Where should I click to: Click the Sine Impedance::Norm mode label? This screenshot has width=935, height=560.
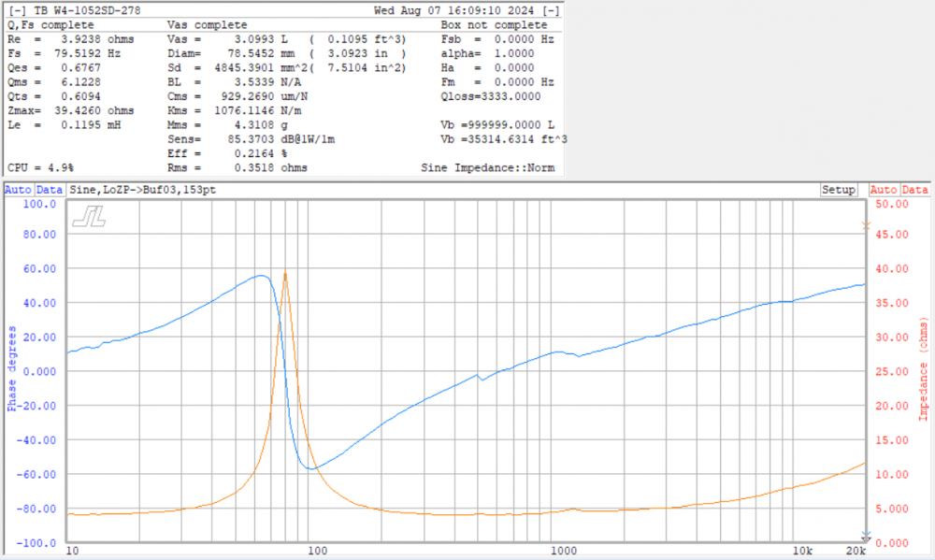[489, 168]
